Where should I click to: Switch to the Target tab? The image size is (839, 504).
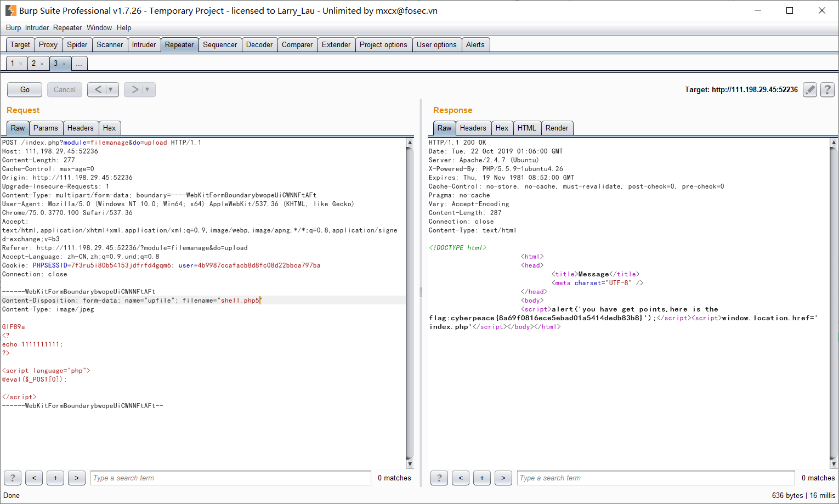pos(20,44)
